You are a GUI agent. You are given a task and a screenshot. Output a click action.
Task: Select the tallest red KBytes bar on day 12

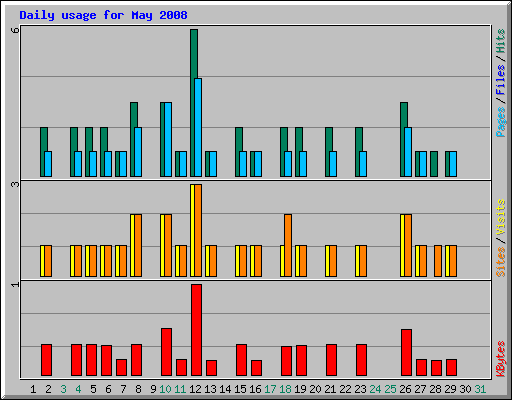tap(196, 330)
